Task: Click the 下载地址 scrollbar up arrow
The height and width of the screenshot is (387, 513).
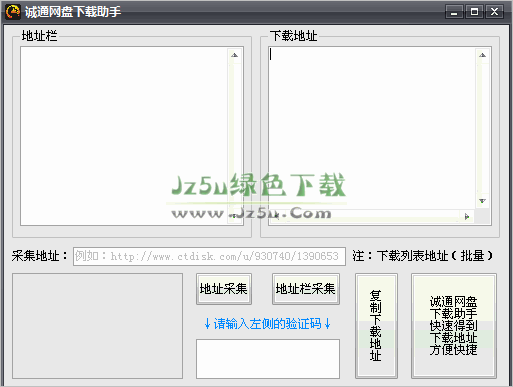Action: pos(482,55)
